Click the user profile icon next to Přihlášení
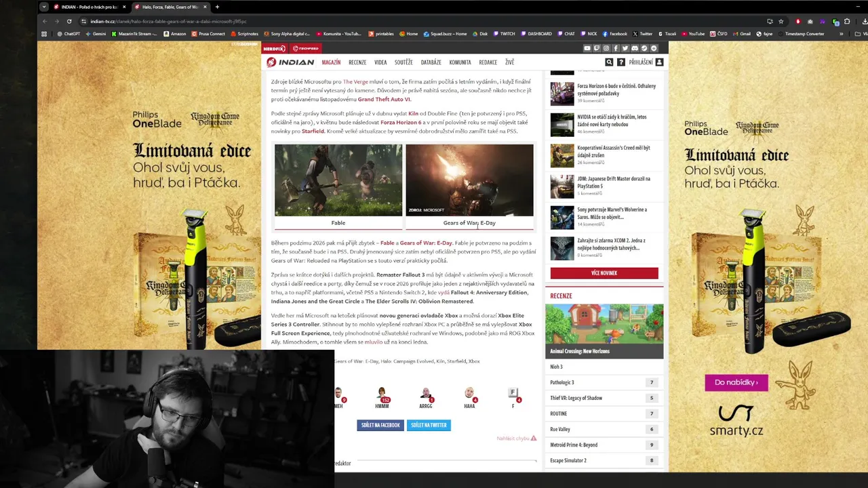The image size is (868, 488). point(659,62)
